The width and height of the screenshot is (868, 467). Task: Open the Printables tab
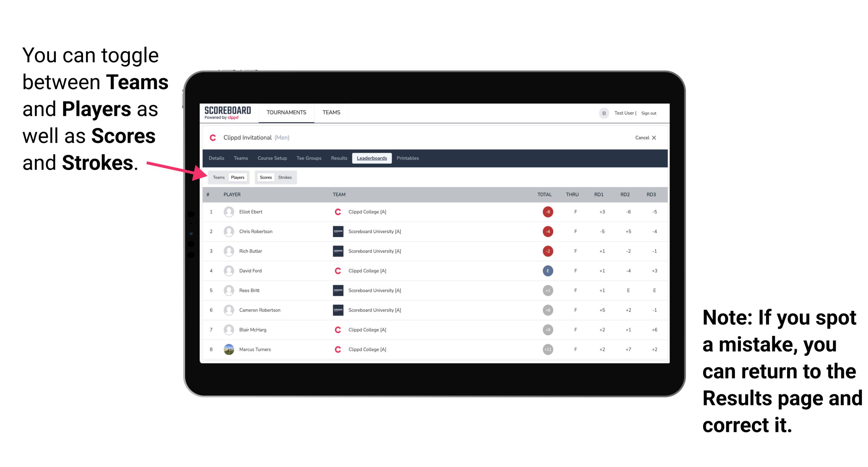tap(408, 158)
